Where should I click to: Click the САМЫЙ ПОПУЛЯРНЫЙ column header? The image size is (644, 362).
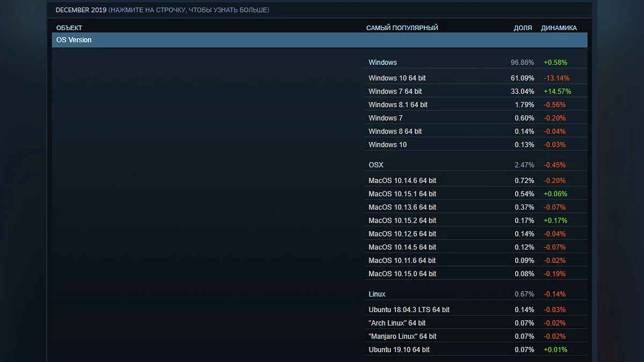click(402, 28)
